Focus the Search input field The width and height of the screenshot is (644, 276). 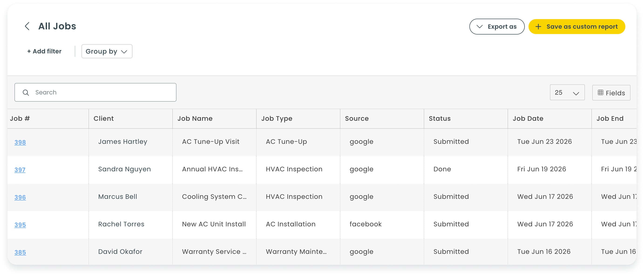[95, 92]
